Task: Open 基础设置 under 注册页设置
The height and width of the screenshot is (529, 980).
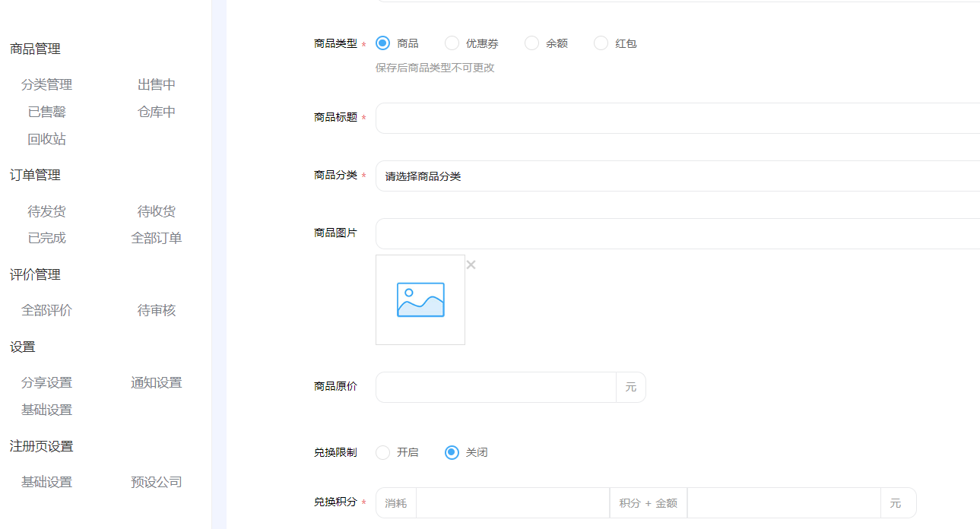Action: 47,482
